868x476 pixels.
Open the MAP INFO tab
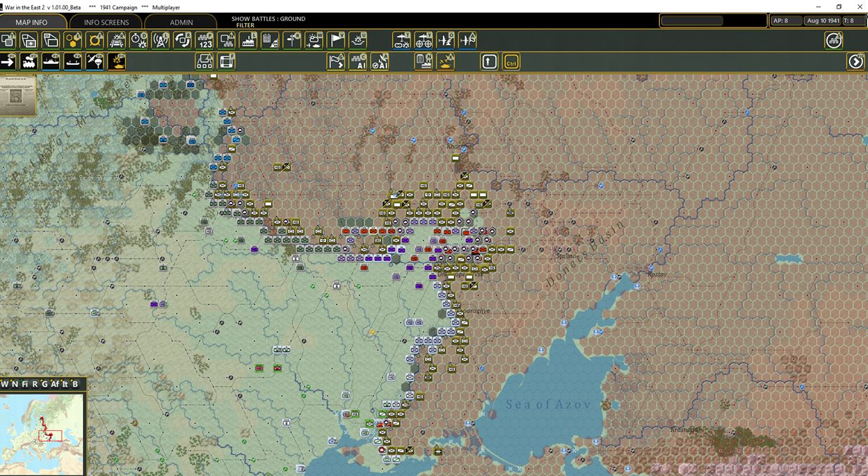[x=32, y=22]
